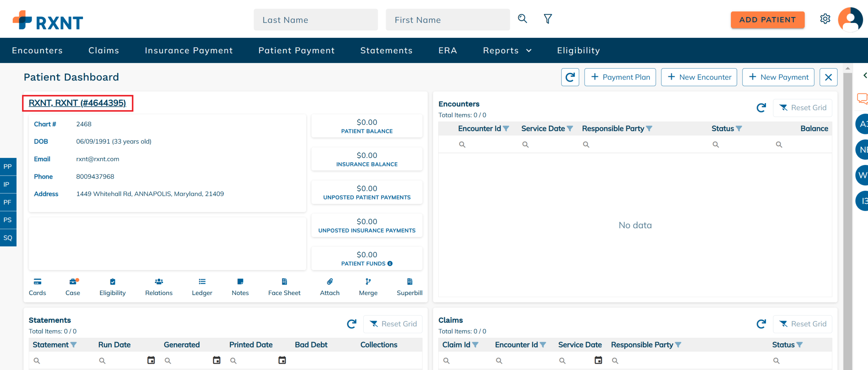
Task: Reset the Encounters grid
Action: click(802, 108)
